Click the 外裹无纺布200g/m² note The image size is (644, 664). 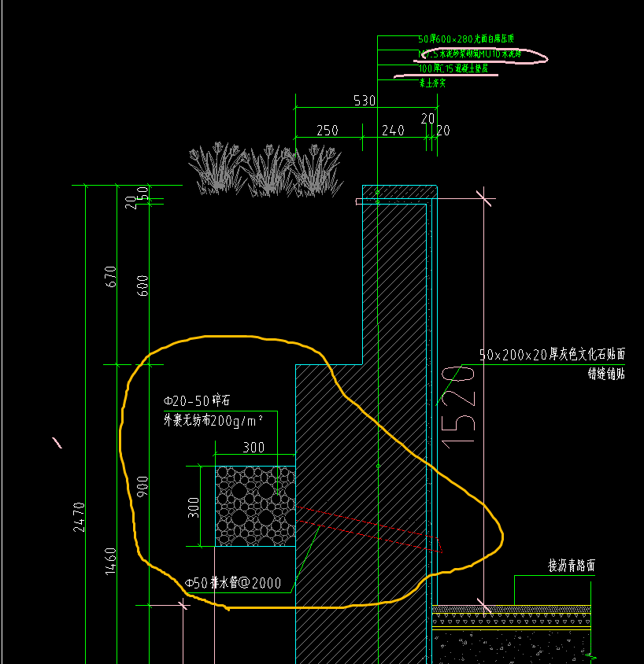pos(213,420)
